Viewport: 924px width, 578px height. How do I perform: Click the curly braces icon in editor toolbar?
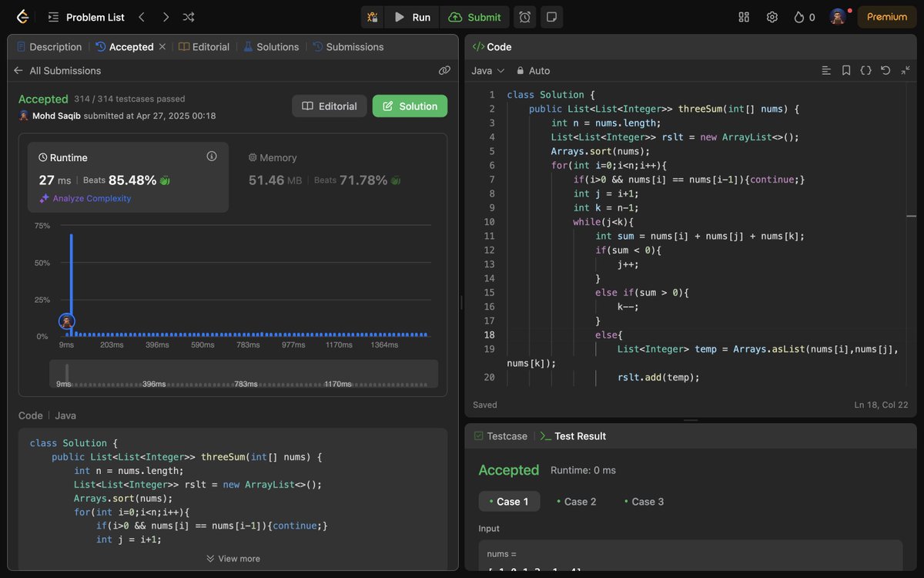[865, 70]
